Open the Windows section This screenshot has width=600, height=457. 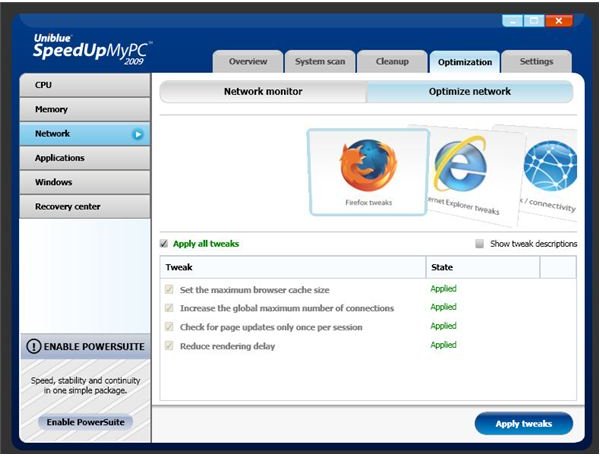(x=85, y=182)
